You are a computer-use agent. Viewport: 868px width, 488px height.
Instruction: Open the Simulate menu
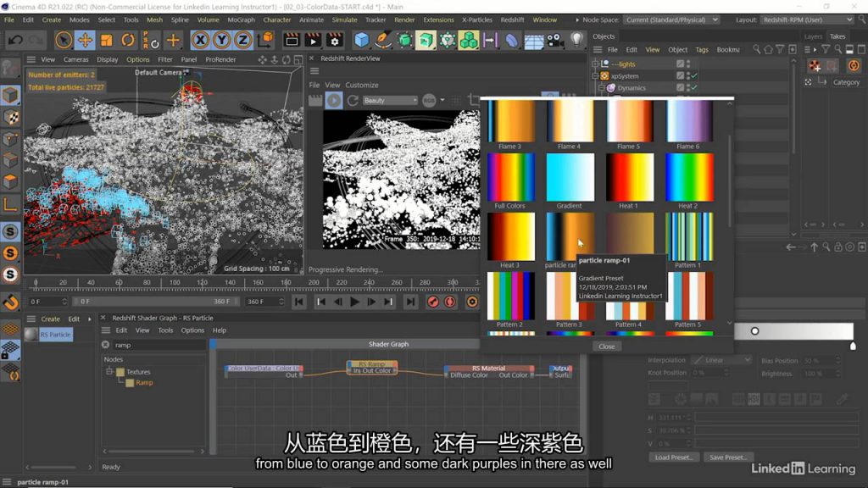[344, 19]
